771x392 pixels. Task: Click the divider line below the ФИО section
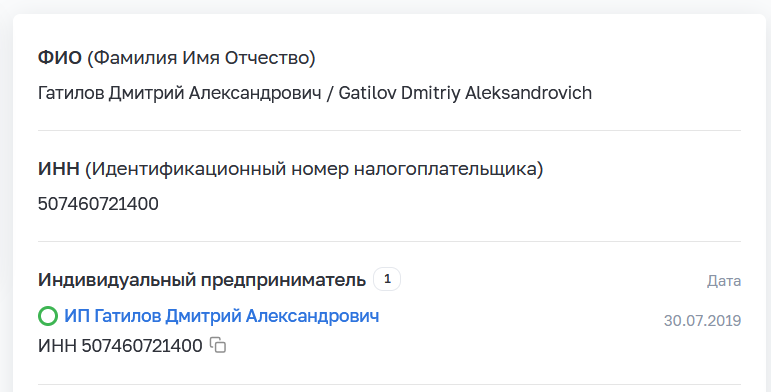pyautogui.click(x=389, y=130)
